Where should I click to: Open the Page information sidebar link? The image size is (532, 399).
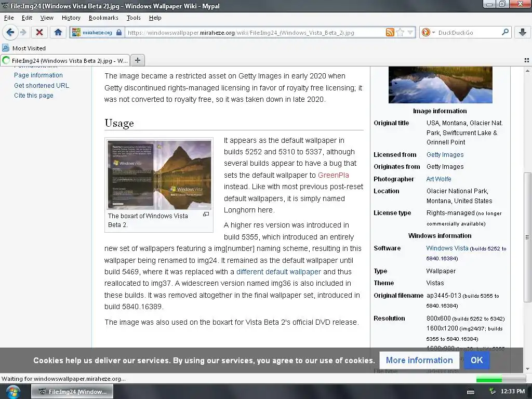click(38, 75)
